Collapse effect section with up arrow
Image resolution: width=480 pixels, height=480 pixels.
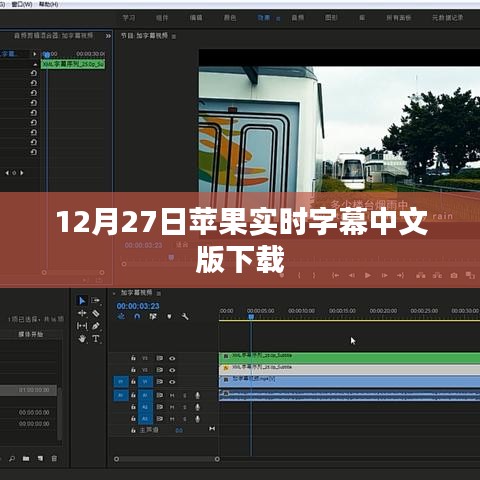pos(35,64)
